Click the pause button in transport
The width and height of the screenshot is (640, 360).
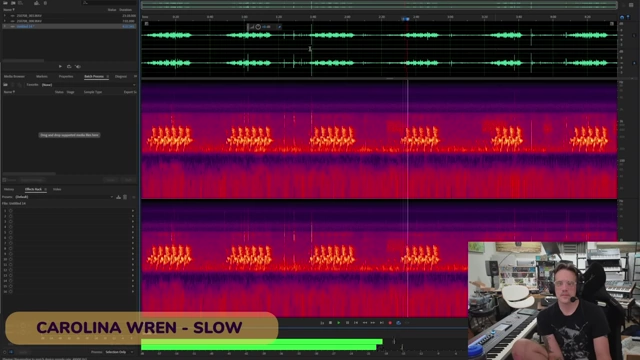pyautogui.click(x=347, y=322)
